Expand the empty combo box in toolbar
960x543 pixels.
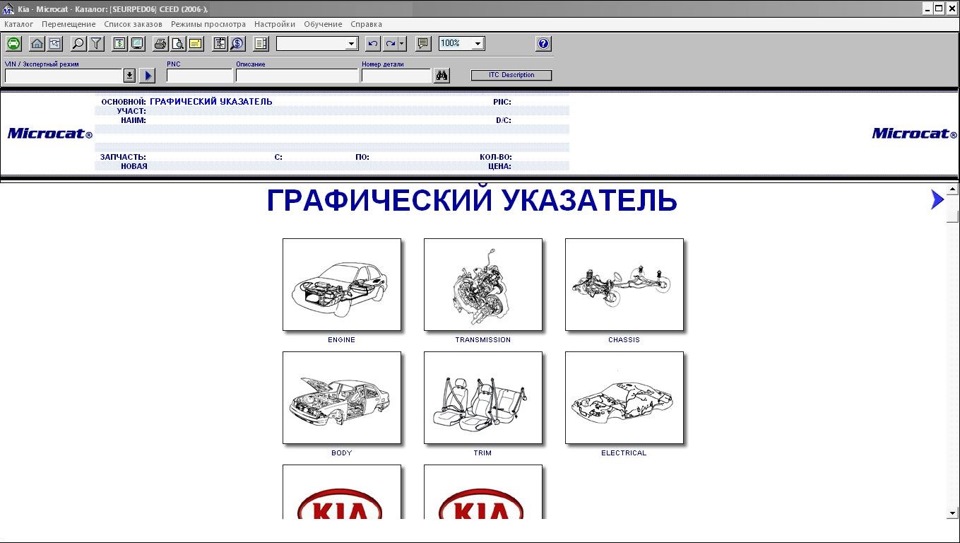click(x=351, y=43)
